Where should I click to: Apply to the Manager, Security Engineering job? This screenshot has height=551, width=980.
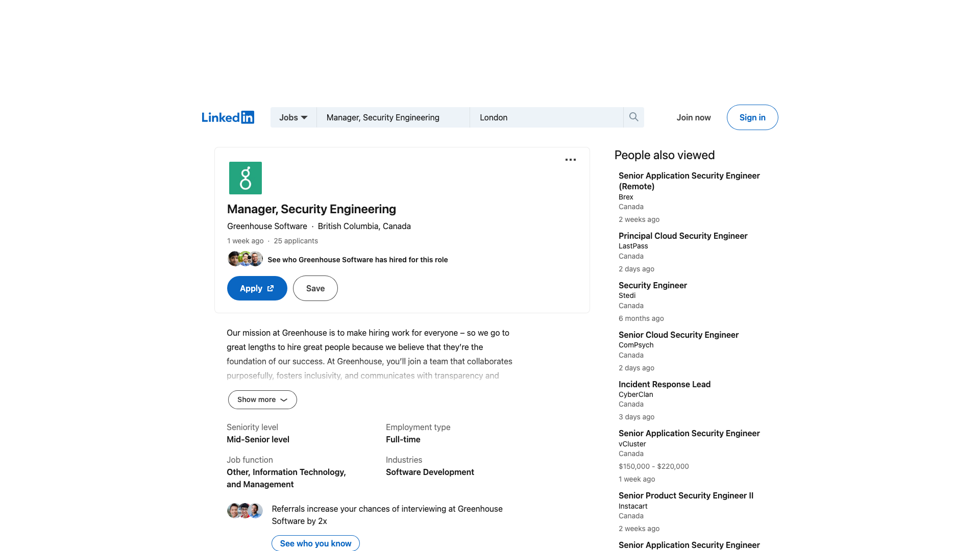point(257,288)
